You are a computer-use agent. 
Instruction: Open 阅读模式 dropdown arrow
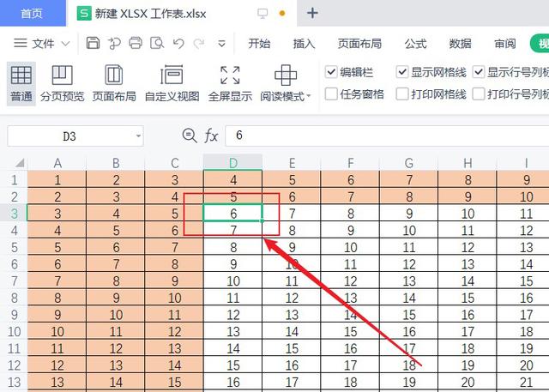(x=309, y=95)
